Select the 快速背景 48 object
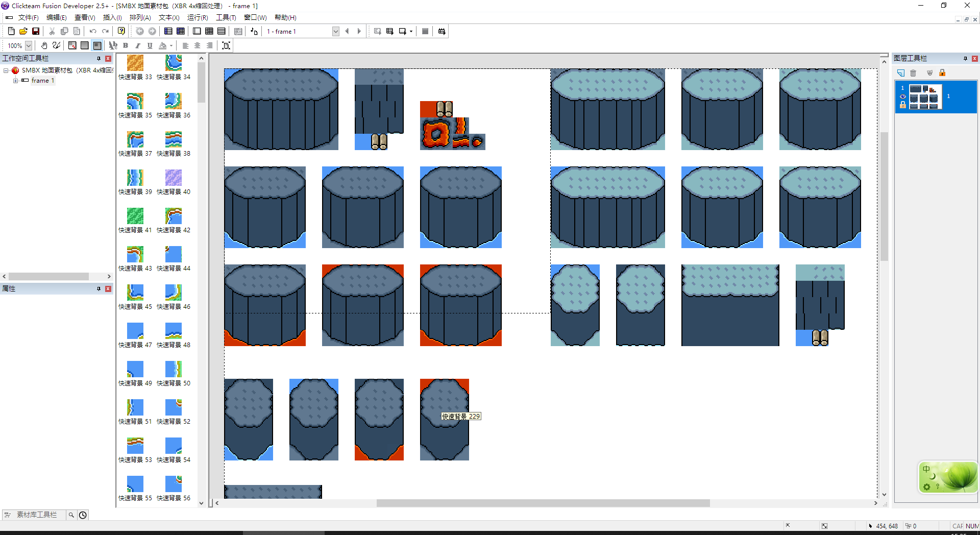Screen dimensions: 980x535 pyautogui.click(x=174, y=335)
